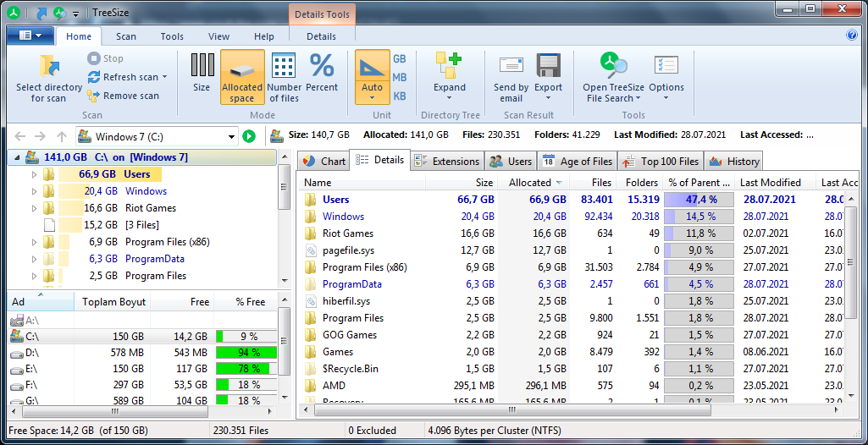Click the forward navigation arrow
Viewport: 868px width, 445px height.
tap(41, 136)
